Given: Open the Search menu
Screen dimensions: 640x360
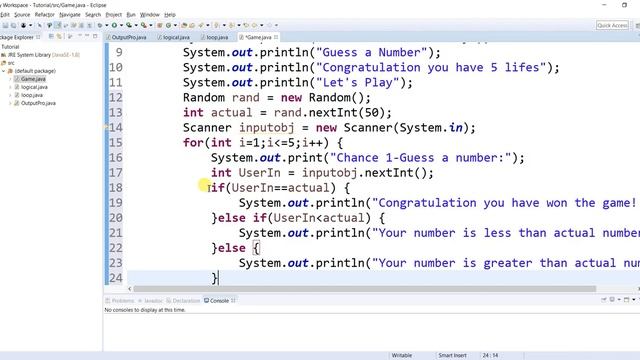Looking at the screenshot, I should coord(93,15).
